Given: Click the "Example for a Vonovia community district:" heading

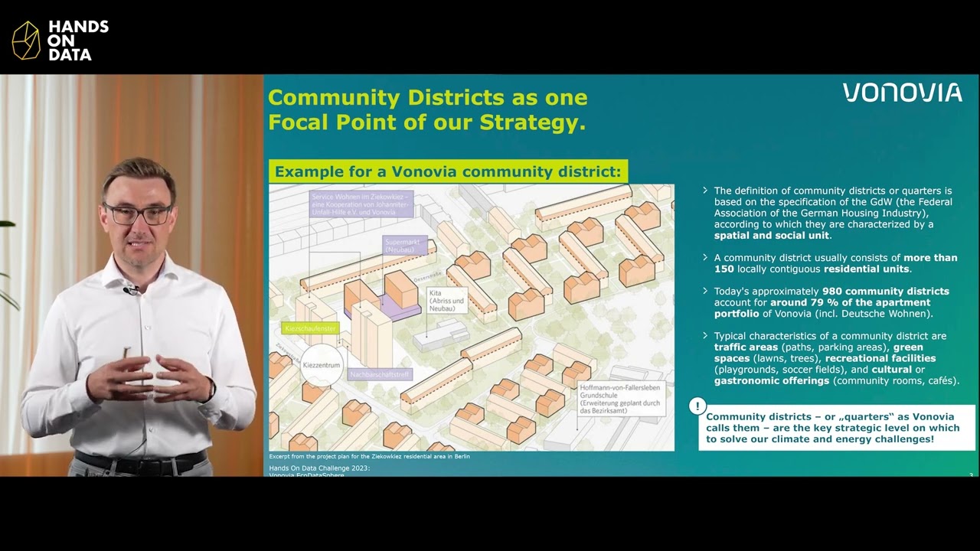Looking at the screenshot, I should [448, 171].
